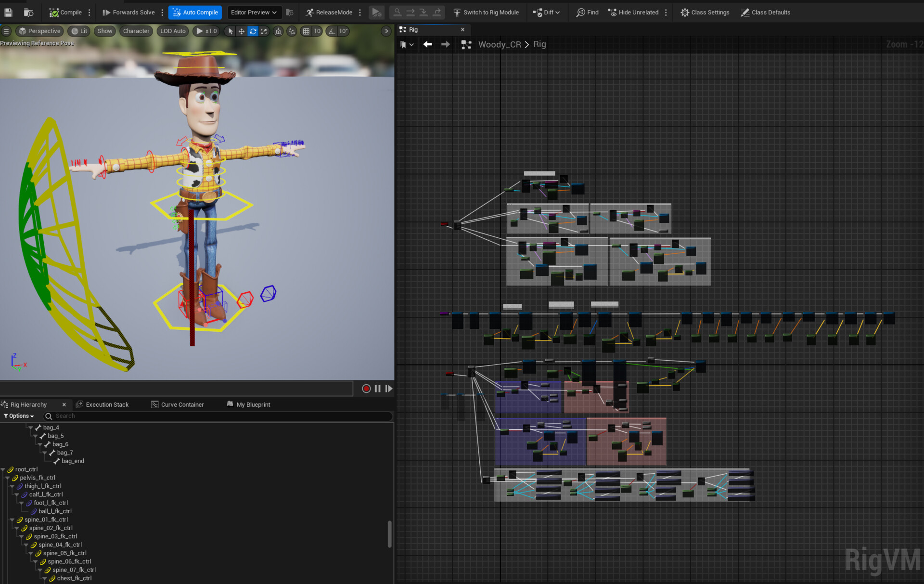Switch to the Execution Stack tab
924x584 pixels.
click(x=107, y=404)
